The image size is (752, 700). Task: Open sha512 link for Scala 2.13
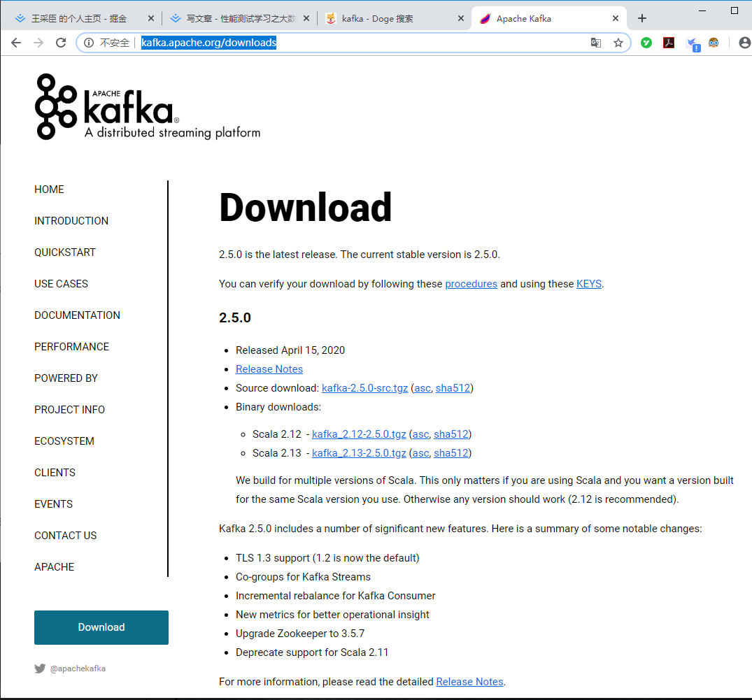point(451,453)
